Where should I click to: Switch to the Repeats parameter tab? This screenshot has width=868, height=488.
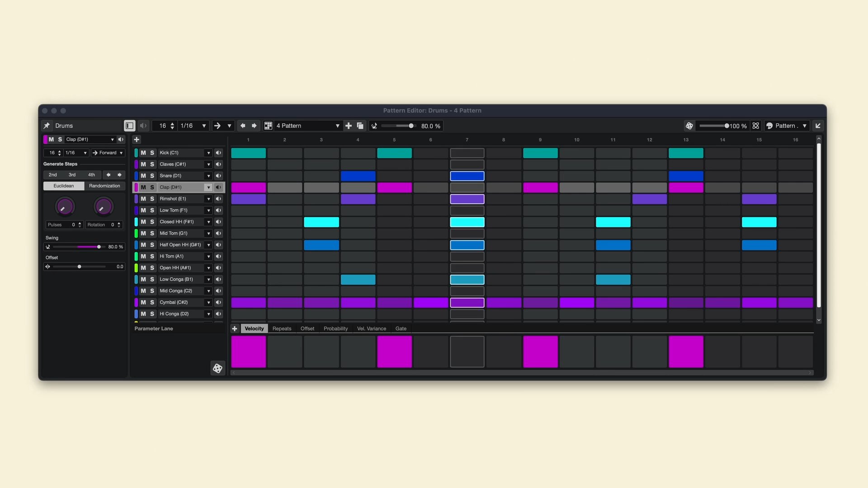coord(282,328)
